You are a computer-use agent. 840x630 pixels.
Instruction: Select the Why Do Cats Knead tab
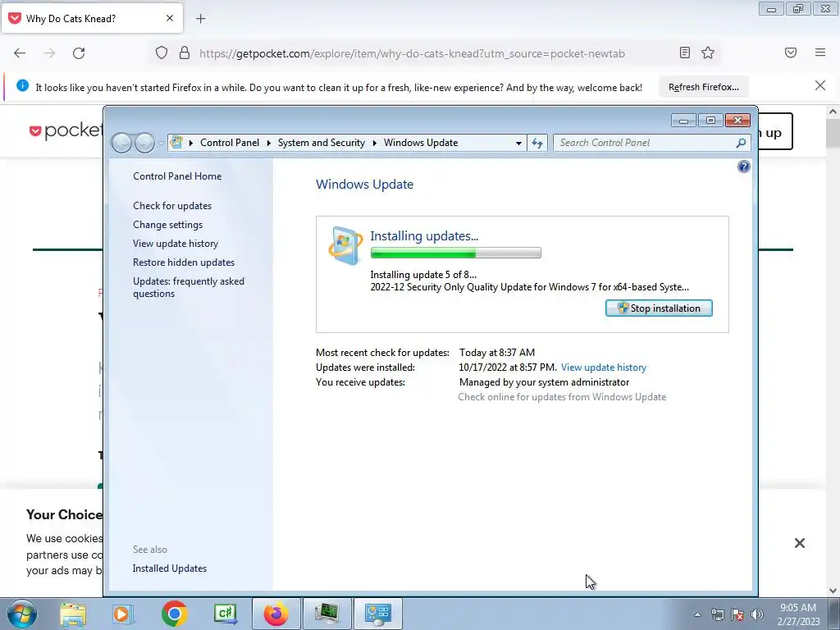click(x=92, y=18)
